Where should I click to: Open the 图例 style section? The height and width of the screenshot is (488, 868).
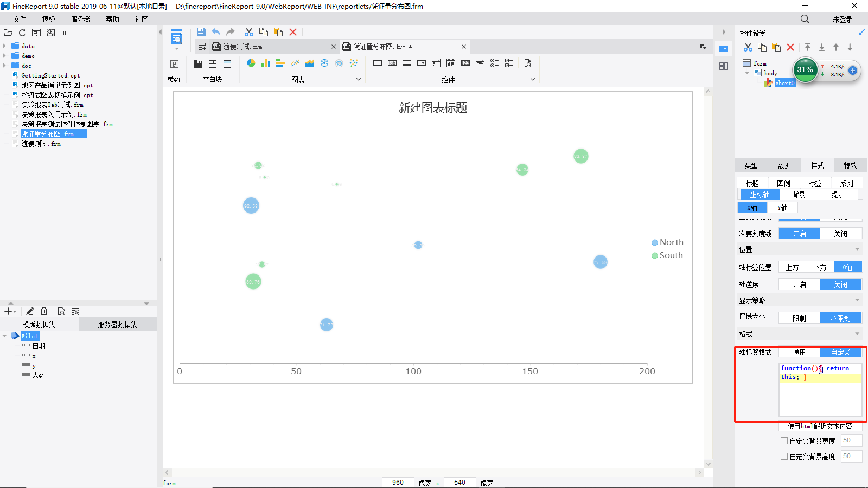click(784, 183)
